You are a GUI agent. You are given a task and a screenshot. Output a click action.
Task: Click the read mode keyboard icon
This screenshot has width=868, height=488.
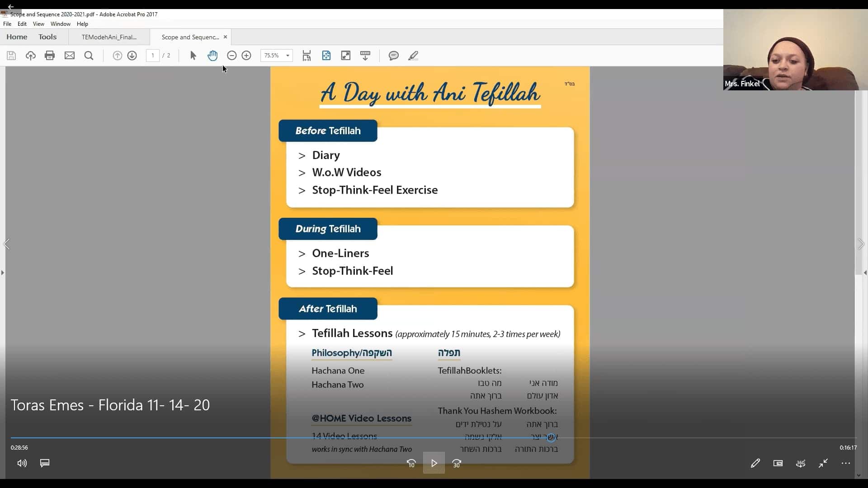coord(365,56)
